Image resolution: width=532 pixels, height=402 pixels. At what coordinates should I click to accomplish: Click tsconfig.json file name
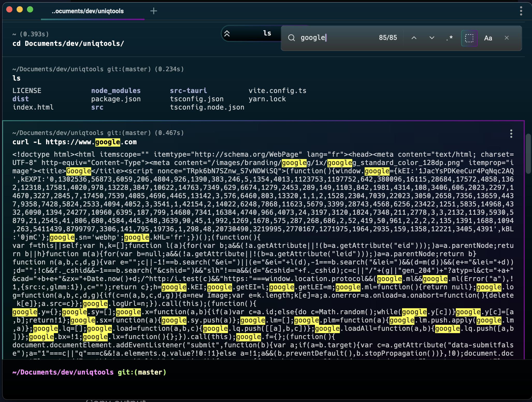pos(197,99)
